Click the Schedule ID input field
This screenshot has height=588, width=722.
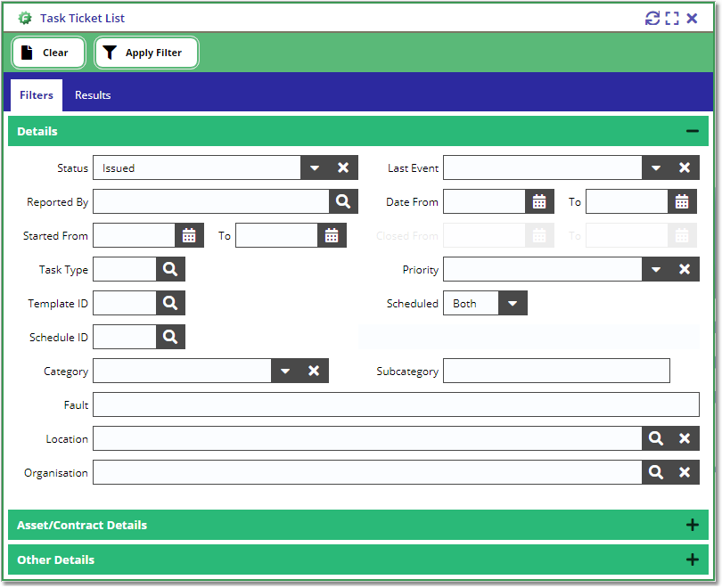pos(125,337)
